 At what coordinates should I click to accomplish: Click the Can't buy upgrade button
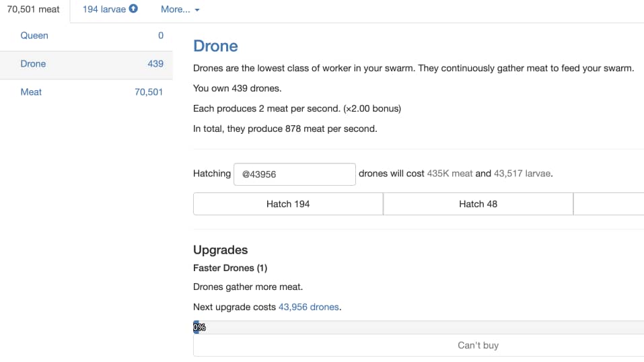pos(478,345)
